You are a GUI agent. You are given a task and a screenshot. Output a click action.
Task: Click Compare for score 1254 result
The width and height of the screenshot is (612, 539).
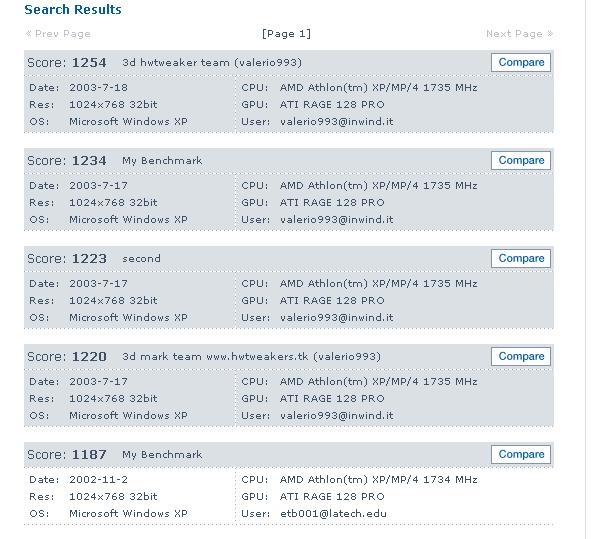click(521, 62)
